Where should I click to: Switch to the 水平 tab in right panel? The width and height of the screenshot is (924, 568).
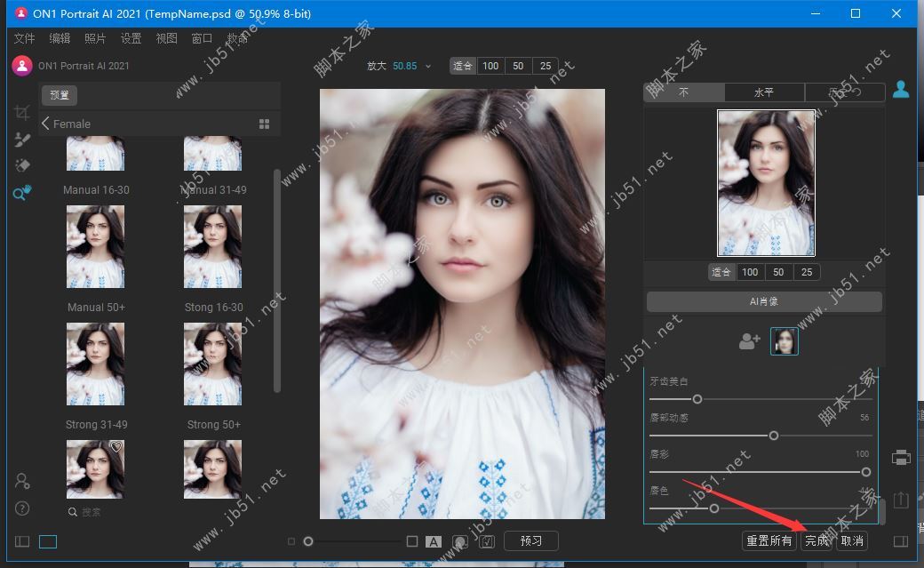764,92
